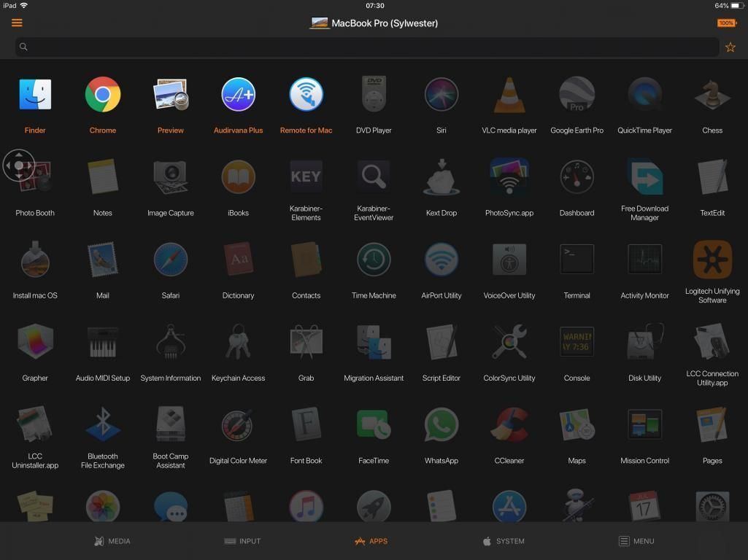Open Keychain Access

pyautogui.click(x=238, y=342)
